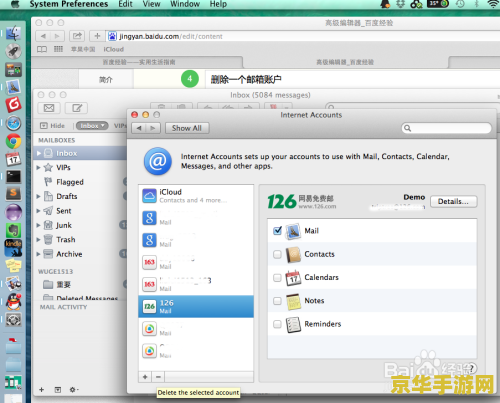The width and height of the screenshot is (500, 403).
Task: Click Compose new message icon in Mail
Action: click(77, 108)
